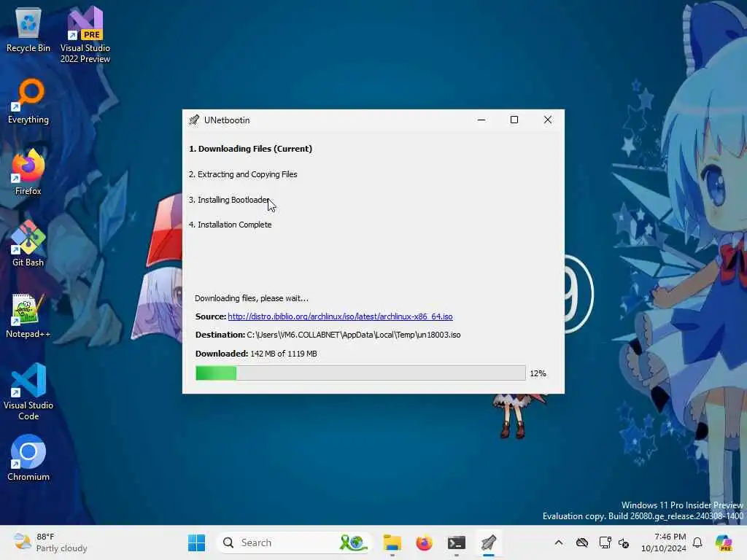Viewport: 747px width, 560px height.
Task: Open the Everything search shortcut
Action: pos(28,102)
